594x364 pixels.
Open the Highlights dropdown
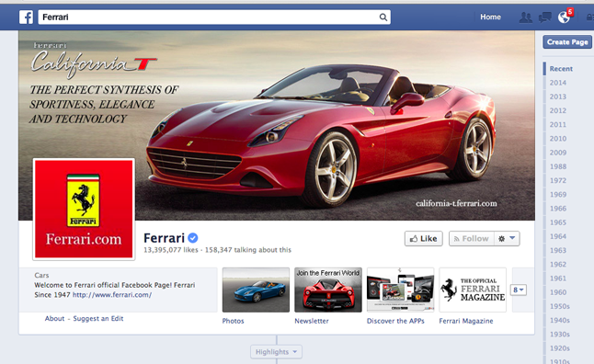276,352
